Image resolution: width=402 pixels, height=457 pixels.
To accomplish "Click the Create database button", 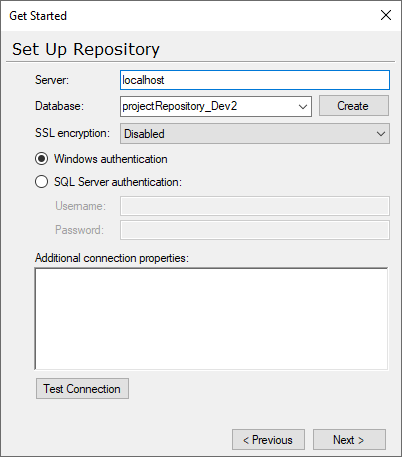I will coord(354,106).
